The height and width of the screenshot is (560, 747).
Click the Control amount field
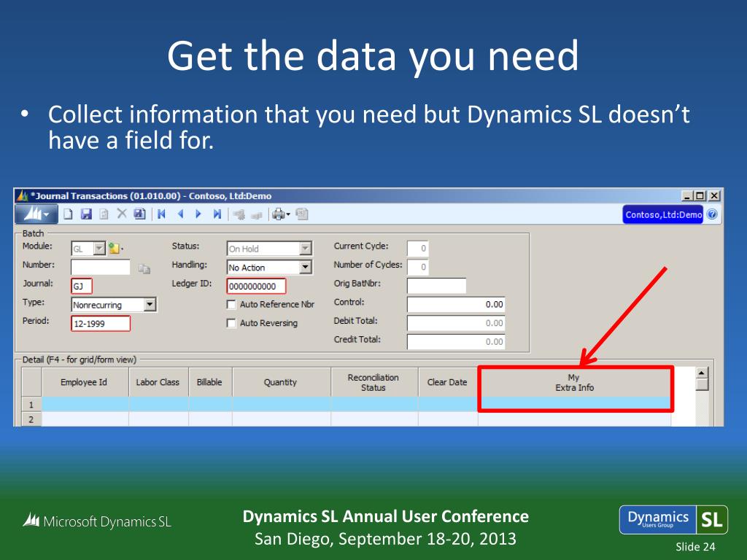coord(456,304)
